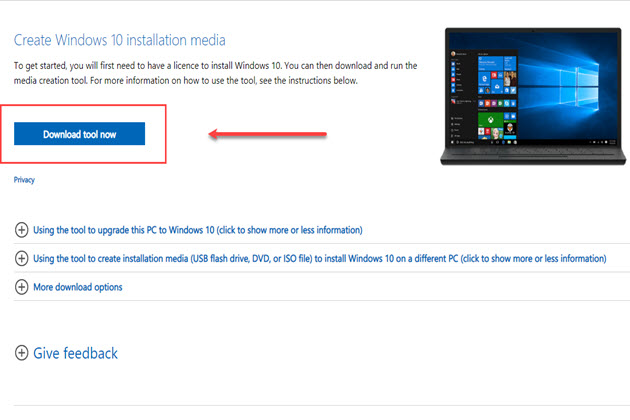Open 'Using the tool to upgrade this PC' link
The image size is (630, 420).
point(198,230)
